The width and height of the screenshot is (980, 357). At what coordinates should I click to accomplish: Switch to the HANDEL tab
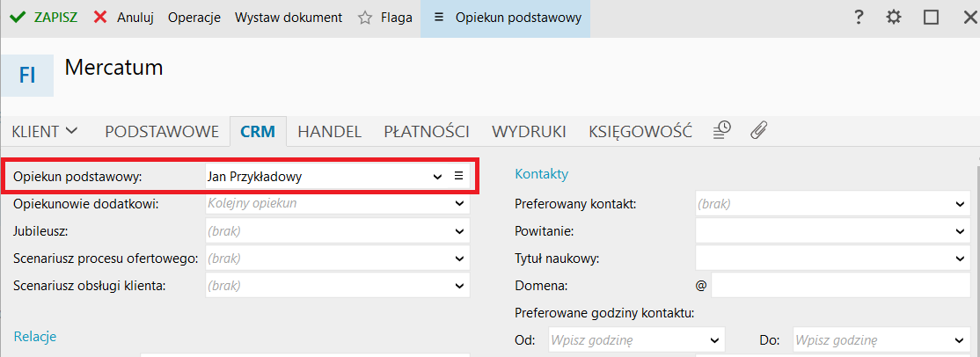pos(329,132)
